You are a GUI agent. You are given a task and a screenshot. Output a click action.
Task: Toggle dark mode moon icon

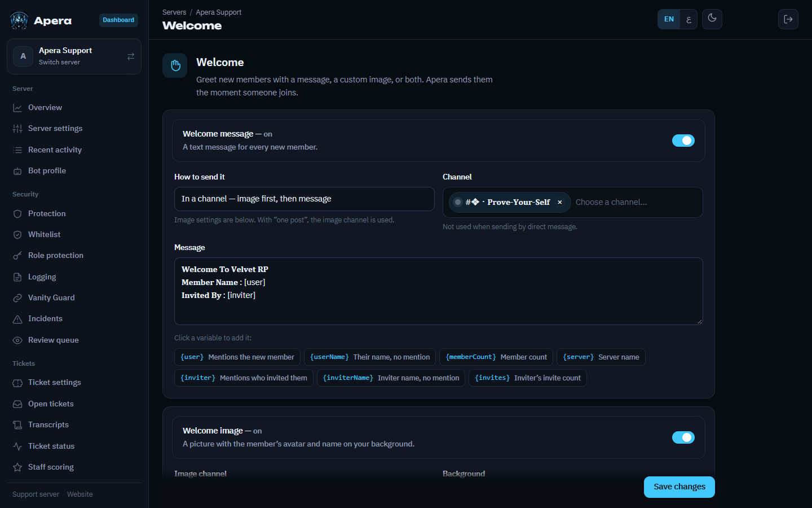pyautogui.click(x=712, y=19)
